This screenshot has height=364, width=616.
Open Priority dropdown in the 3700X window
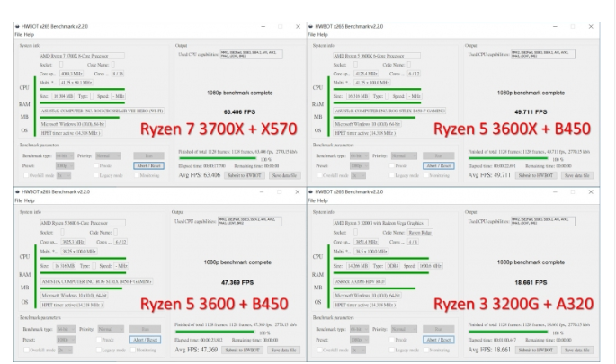pos(108,155)
